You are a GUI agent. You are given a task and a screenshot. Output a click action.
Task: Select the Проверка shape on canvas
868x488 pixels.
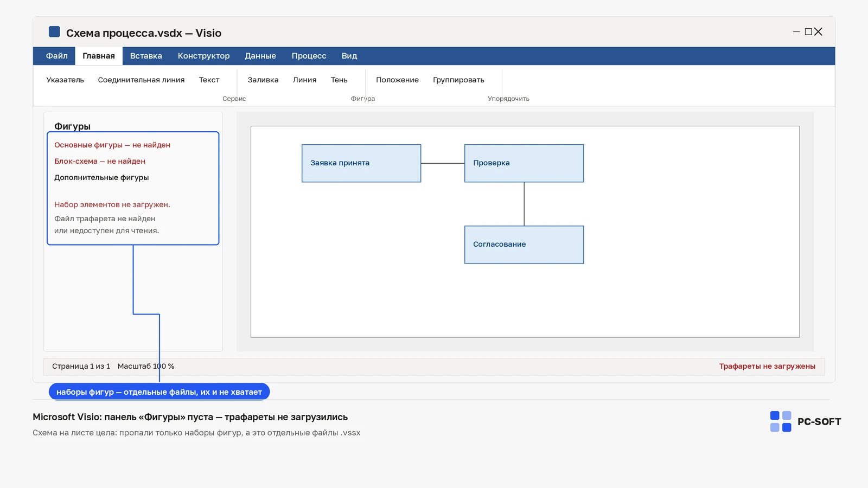[524, 163]
